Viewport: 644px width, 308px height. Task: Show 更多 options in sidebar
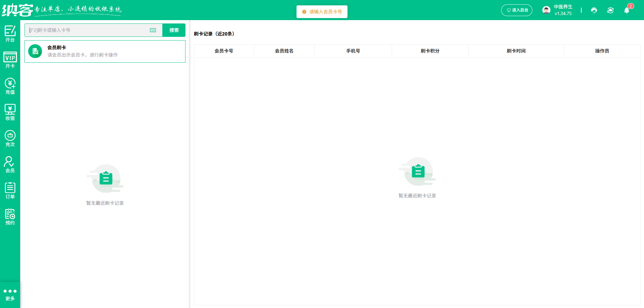(10, 295)
